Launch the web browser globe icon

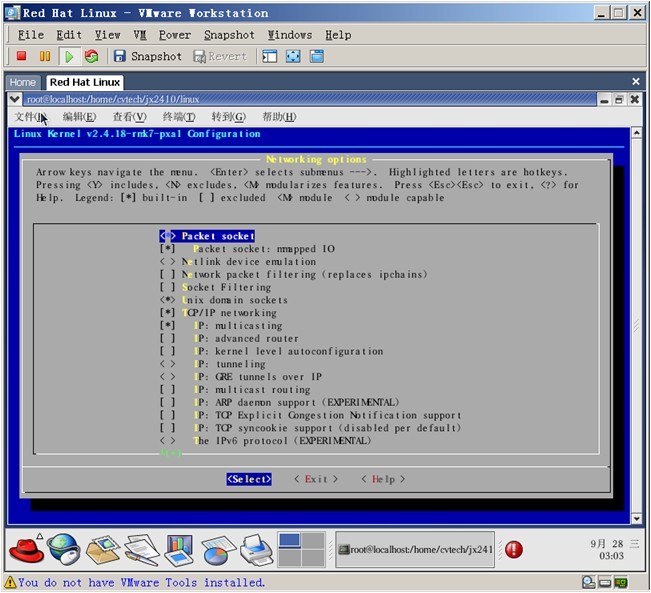pyautogui.click(x=63, y=548)
